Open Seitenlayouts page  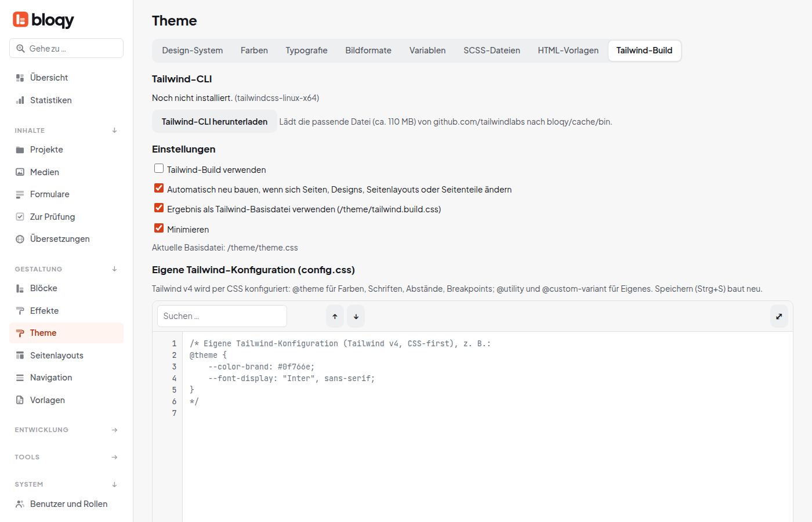tap(66, 356)
